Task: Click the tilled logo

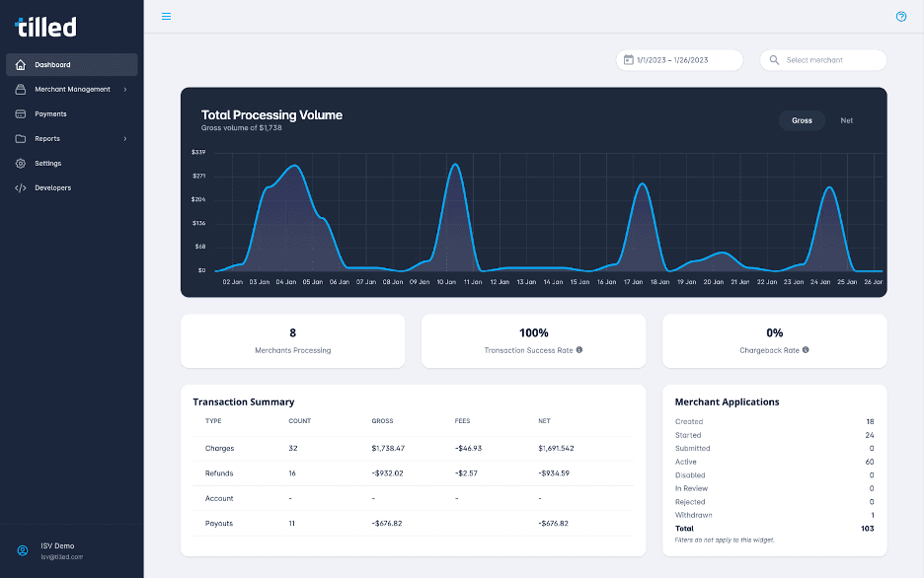Action: click(46, 26)
